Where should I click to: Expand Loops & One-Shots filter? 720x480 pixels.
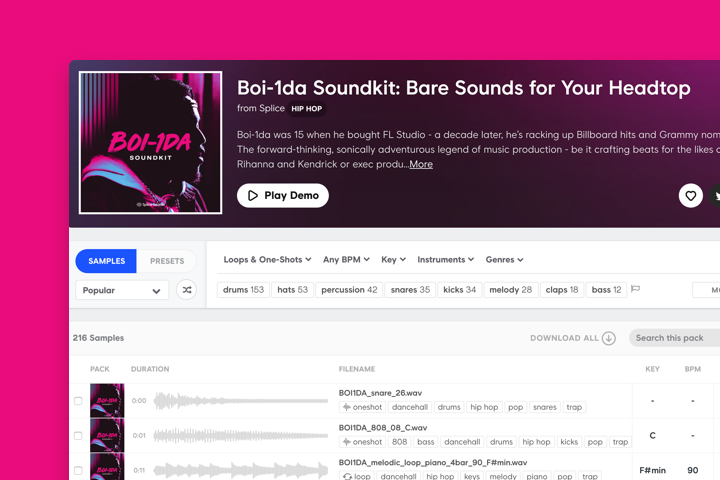tap(267, 260)
